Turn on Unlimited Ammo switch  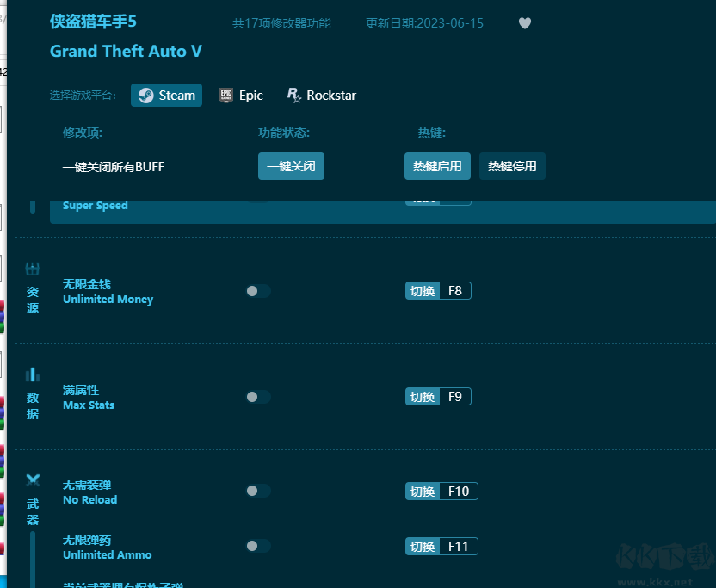tap(258, 546)
